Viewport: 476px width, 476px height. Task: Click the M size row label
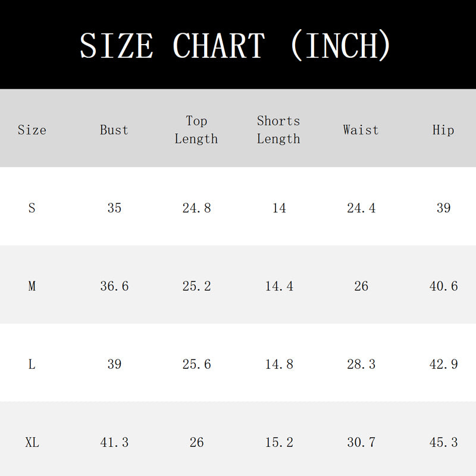[32, 286]
